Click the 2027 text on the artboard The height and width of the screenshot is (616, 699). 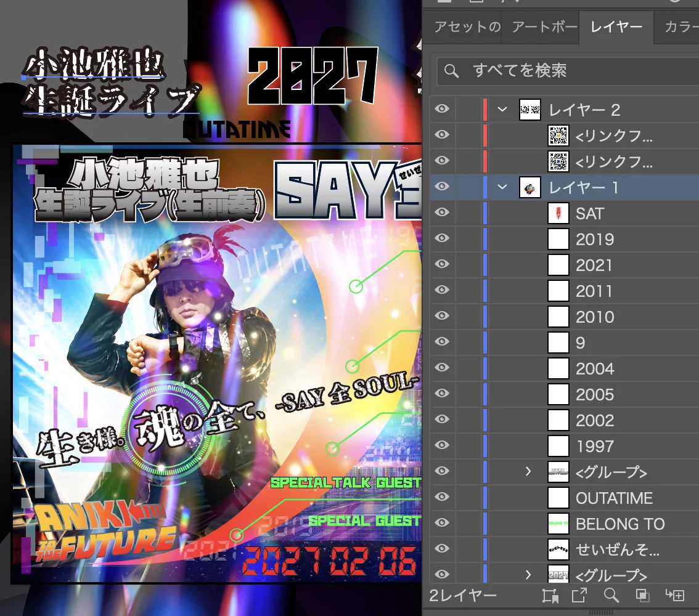pyautogui.click(x=313, y=76)
